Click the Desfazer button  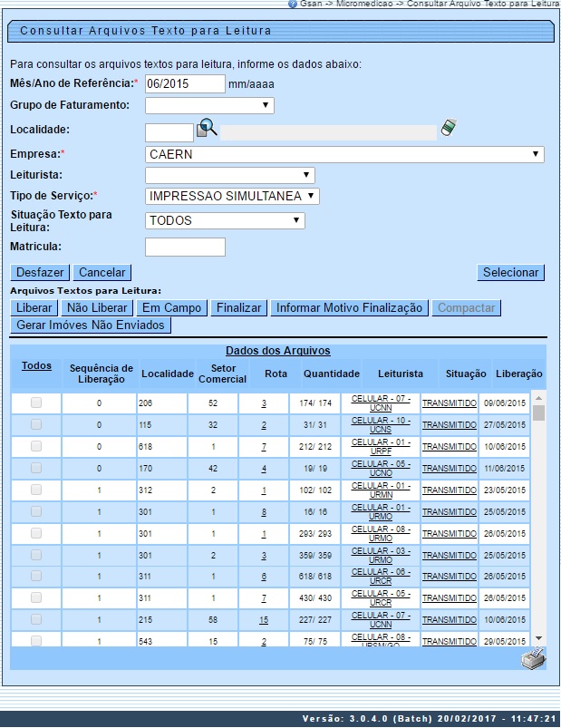coord(40,272)
